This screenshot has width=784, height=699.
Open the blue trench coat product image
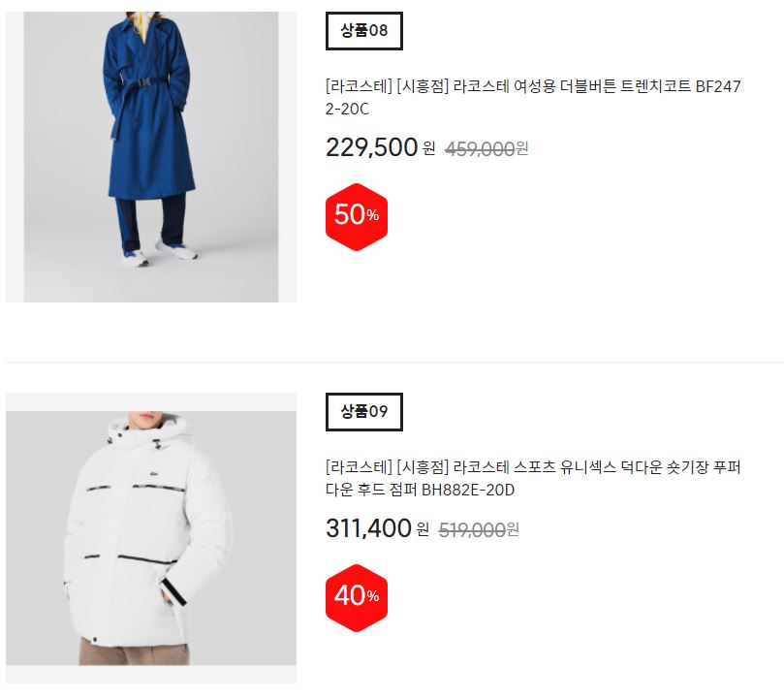151,157
